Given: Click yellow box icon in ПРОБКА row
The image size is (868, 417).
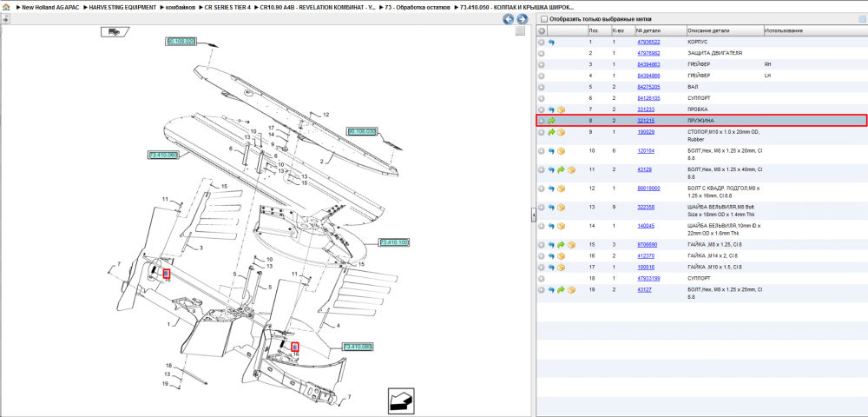Looking at the screenshot, I should (x=562, y=109).
